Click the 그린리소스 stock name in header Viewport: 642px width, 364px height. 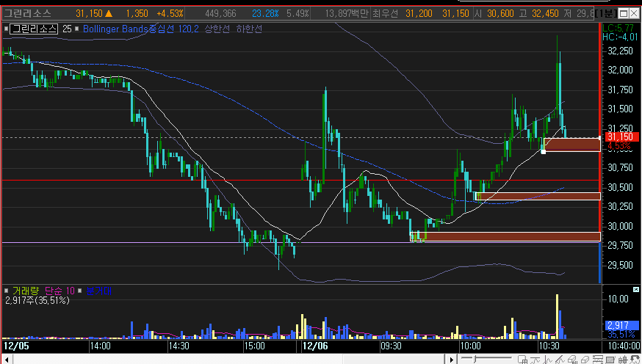point(27,13)
